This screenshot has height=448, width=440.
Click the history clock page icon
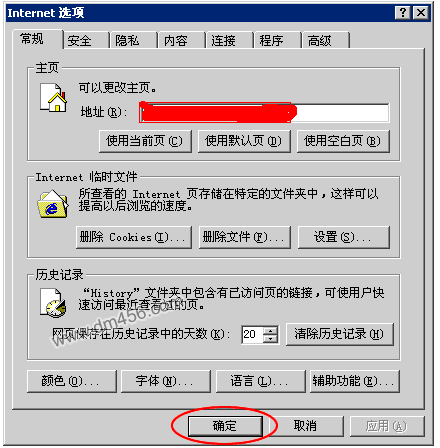point(53,303)
